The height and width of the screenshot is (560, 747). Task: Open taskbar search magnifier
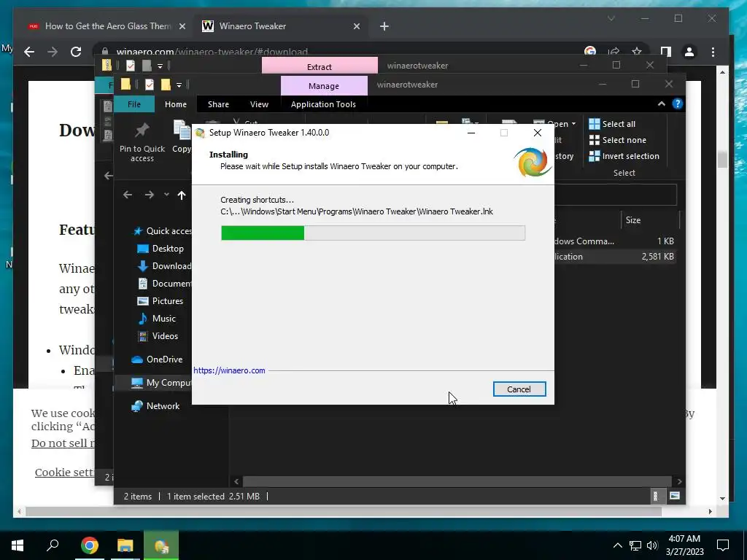53,545
